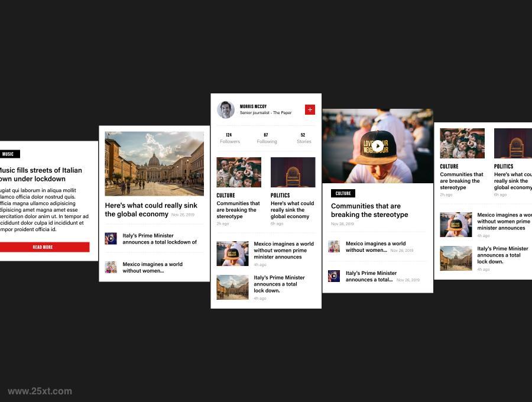Click the red plus follow button
This screenshot has height=402, width=532.
310,109
